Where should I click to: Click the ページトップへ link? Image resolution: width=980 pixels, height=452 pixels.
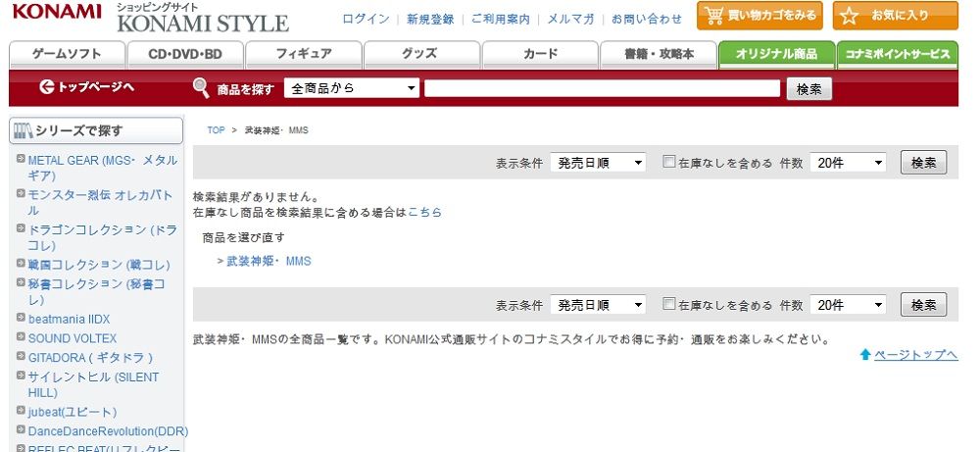915,355
